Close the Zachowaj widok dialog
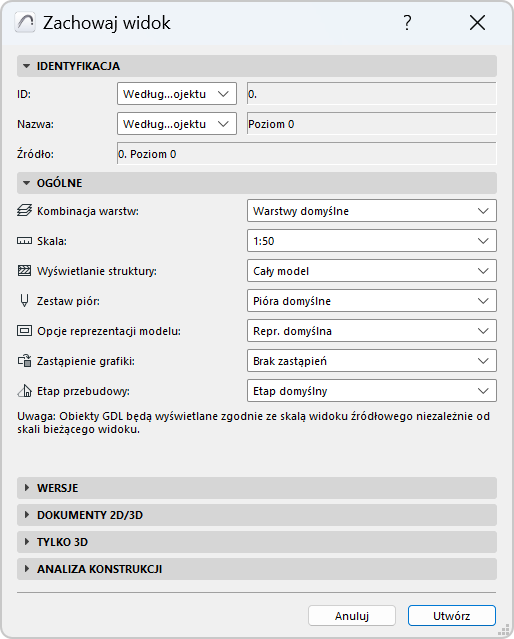Image resolution: width=514 pixels, height=639 pixels. point(477,22)
